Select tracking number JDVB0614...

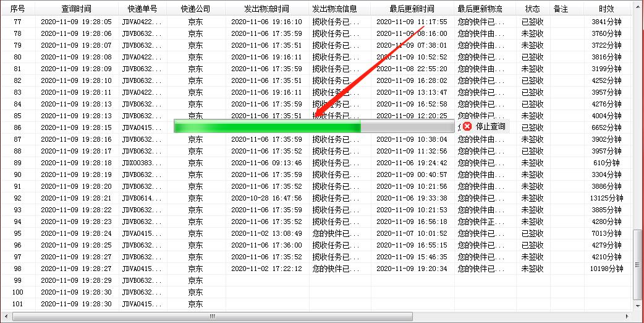click(142, 199)
